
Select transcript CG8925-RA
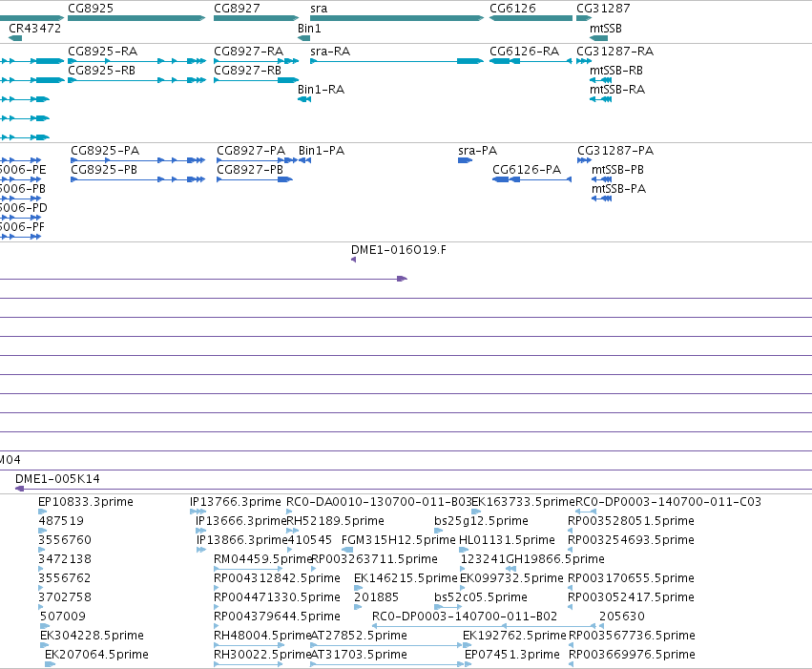(102, 52)
